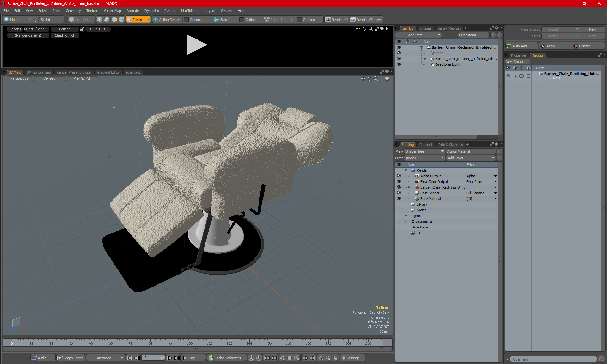Open 3D viewport gear settings
Viewport: 607px width, 364px height.
pyautogui.click(x=387, y=79)
